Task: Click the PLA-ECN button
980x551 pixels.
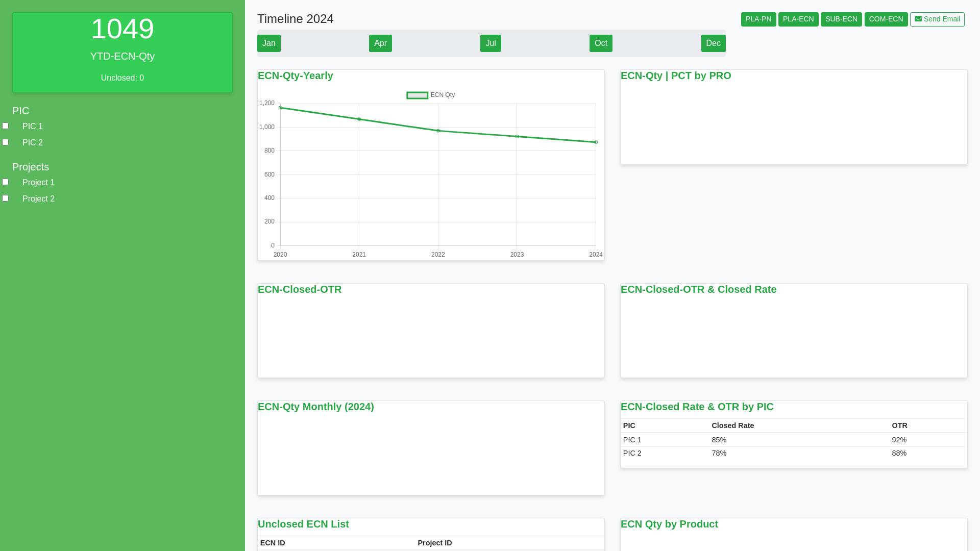Action: pyautogui.click(x=798, y=19)
